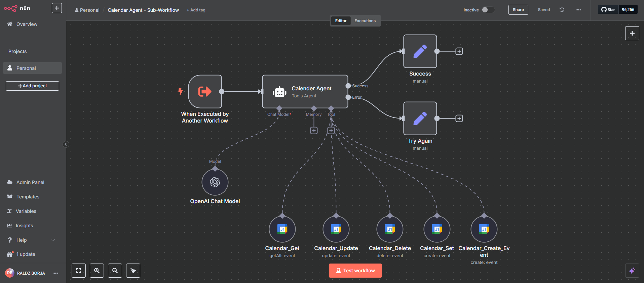Screen dimensions: 644x283
Task: Open the workflow history icon
Action: (562, 10)
